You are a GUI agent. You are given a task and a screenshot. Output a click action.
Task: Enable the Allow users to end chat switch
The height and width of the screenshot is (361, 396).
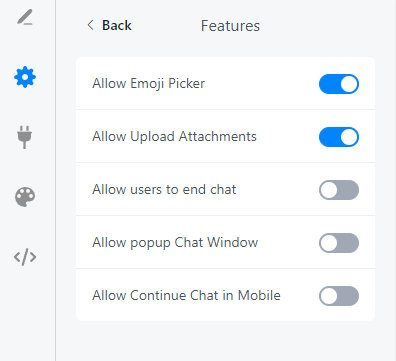click(x=339, y=190)
